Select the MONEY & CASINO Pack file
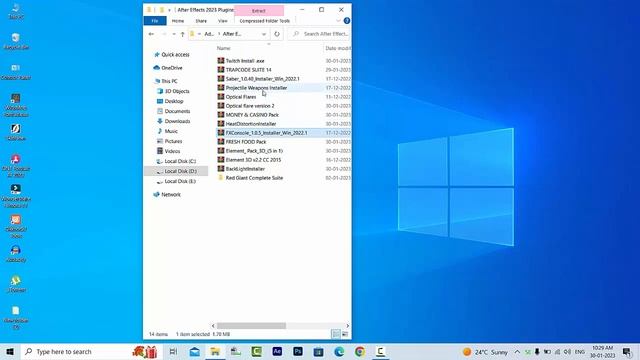This screenshot has width=640, height=360. (252, 115)
